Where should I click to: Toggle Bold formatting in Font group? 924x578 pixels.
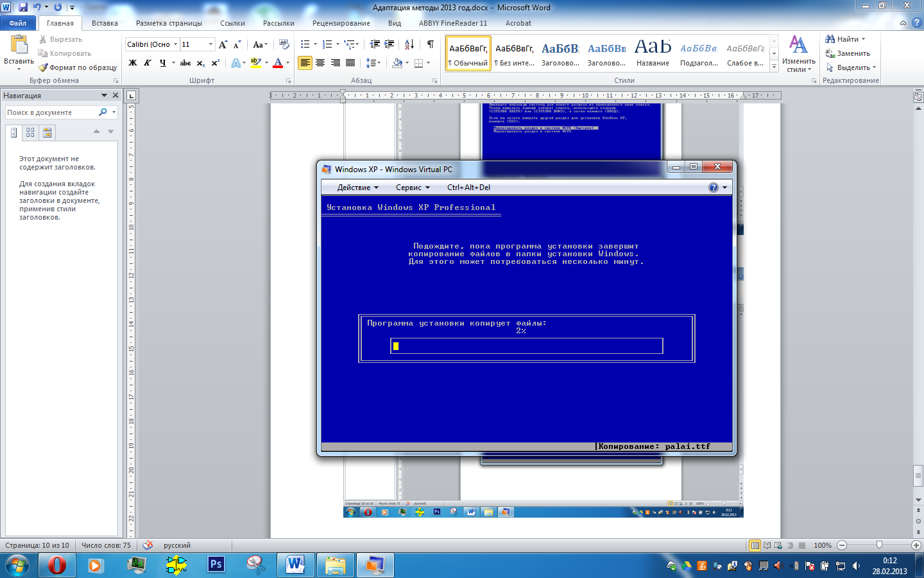pos(133,63)
